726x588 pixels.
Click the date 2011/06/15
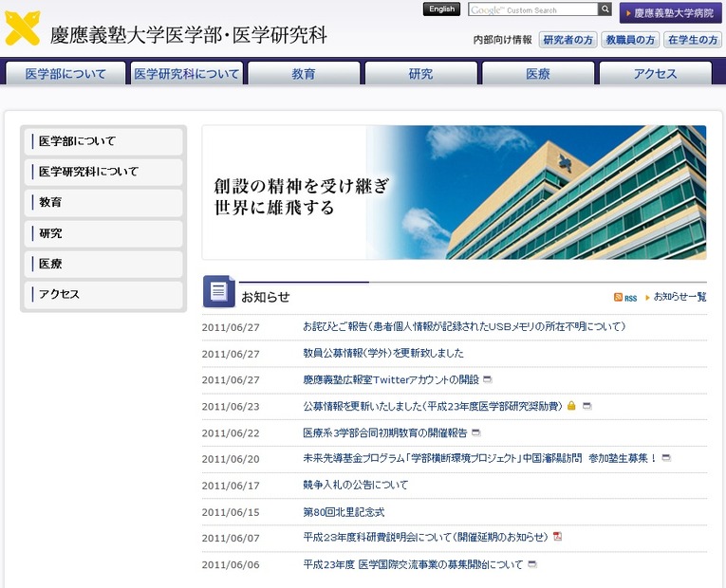[231, 512]
